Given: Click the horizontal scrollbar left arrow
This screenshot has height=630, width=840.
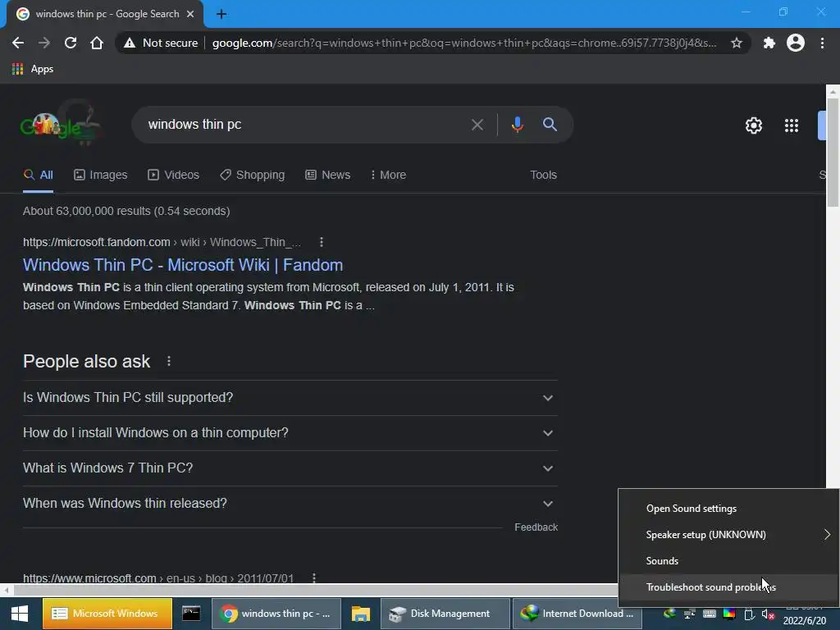Looking at the screenshot, I should (6, 591).
